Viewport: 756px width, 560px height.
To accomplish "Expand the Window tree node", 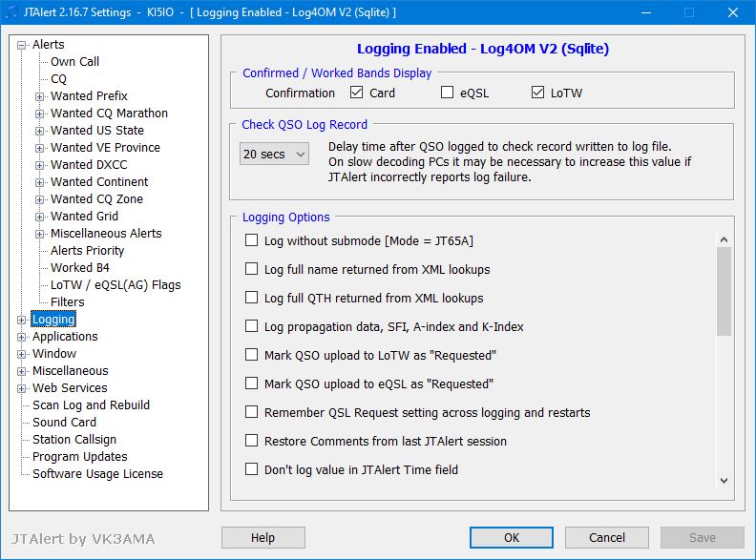I will tap(21, 354).
